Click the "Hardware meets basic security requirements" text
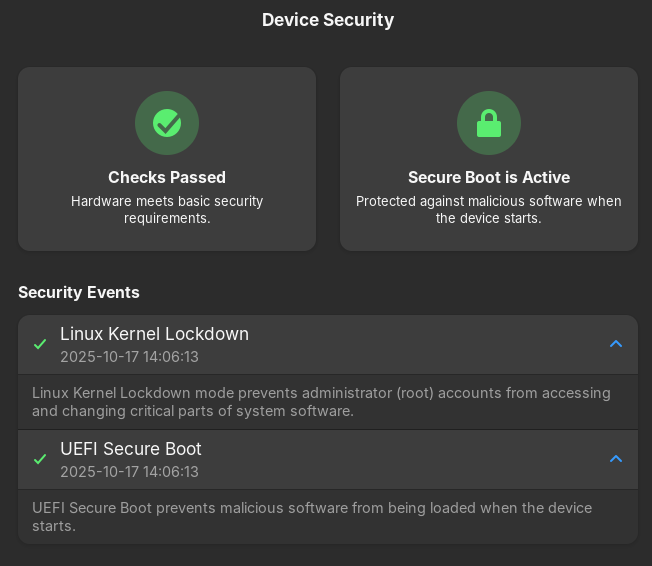 167,209
